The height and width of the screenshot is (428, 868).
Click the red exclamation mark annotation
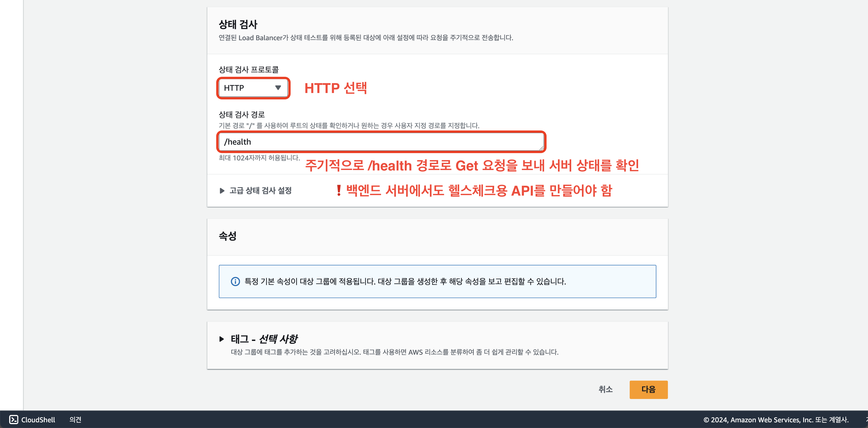339,191
